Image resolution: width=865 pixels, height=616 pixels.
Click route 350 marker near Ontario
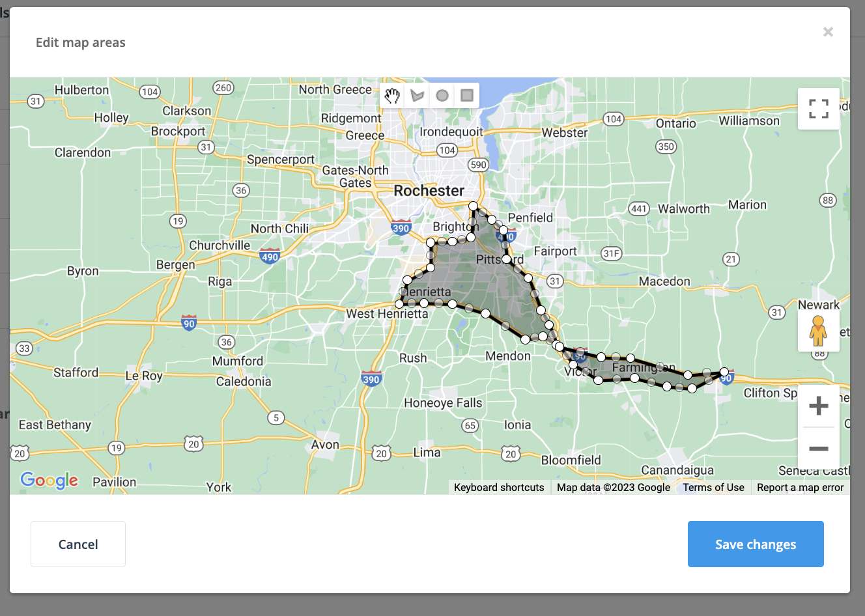click(x=666, y=147)
